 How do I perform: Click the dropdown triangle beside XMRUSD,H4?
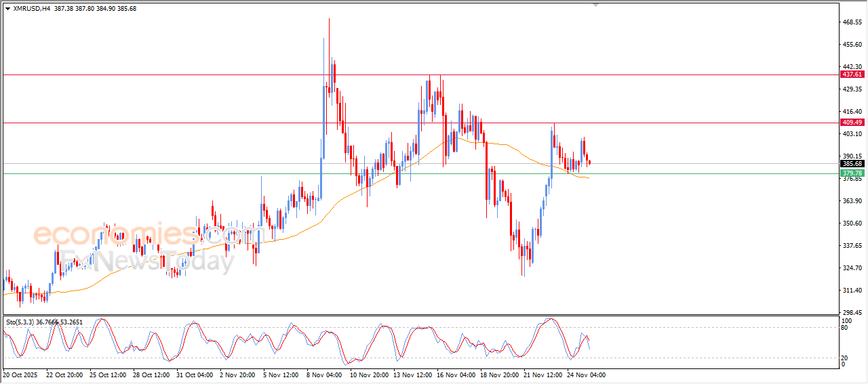coord(7,9)
